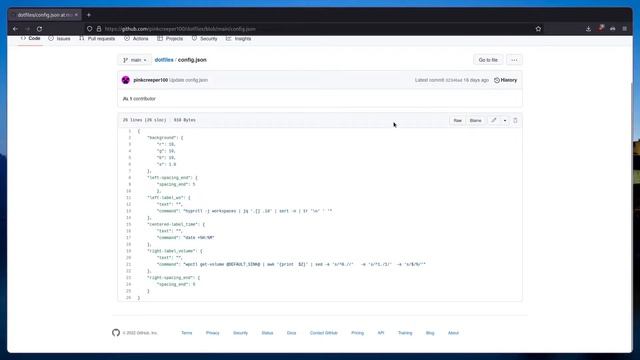Viewport: 640px width, 360px height.
Task: Click the date command line 17
Action: coord(186,238)
